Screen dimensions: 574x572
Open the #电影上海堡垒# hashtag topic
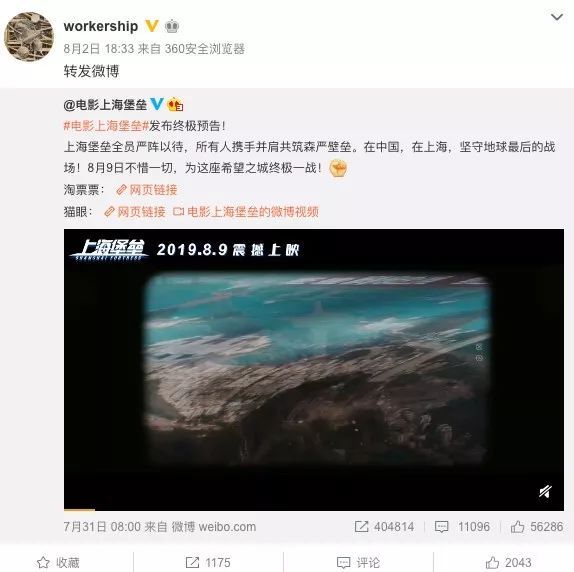point(106,126)
